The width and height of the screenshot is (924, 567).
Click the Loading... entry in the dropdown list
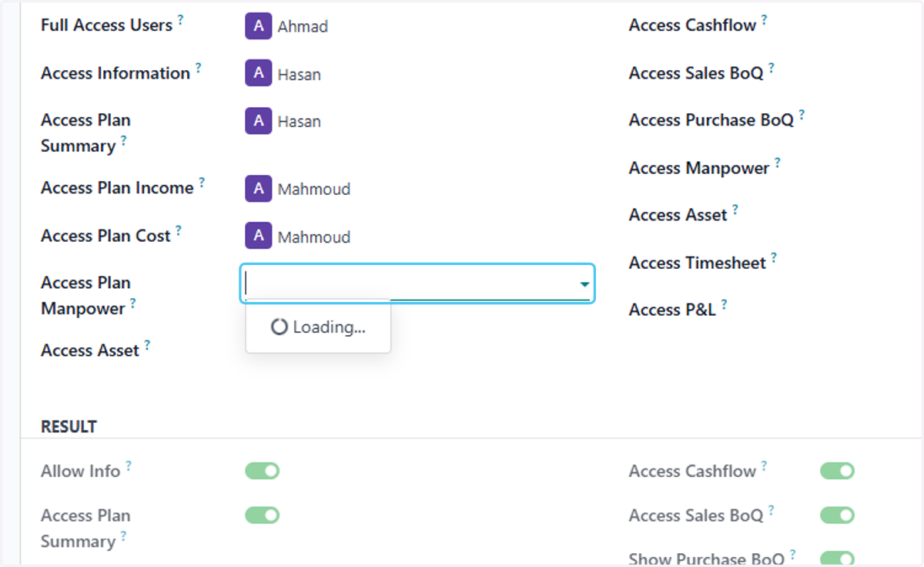(x=318, y=327)
